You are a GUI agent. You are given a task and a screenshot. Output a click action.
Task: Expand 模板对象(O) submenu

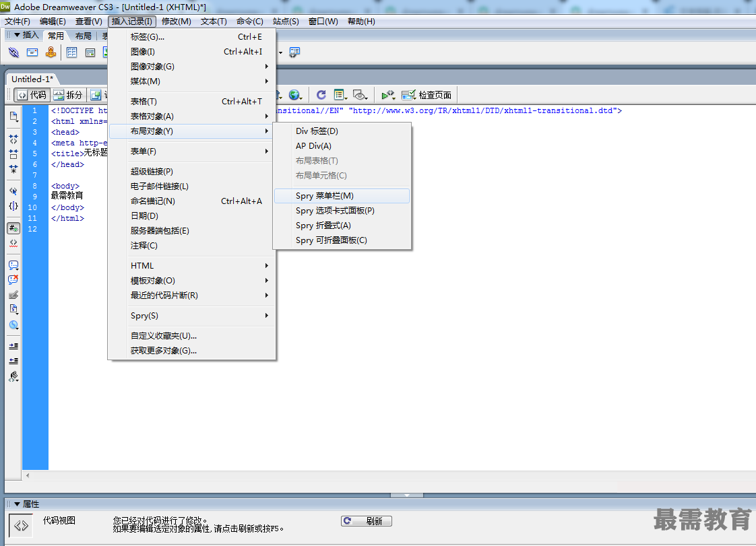pos(193,281)
